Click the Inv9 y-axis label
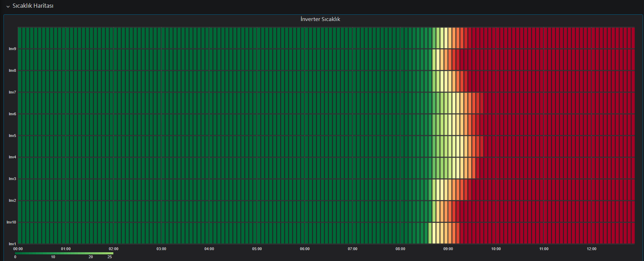This screenshot has width=644, height=261. click(13, 49)
